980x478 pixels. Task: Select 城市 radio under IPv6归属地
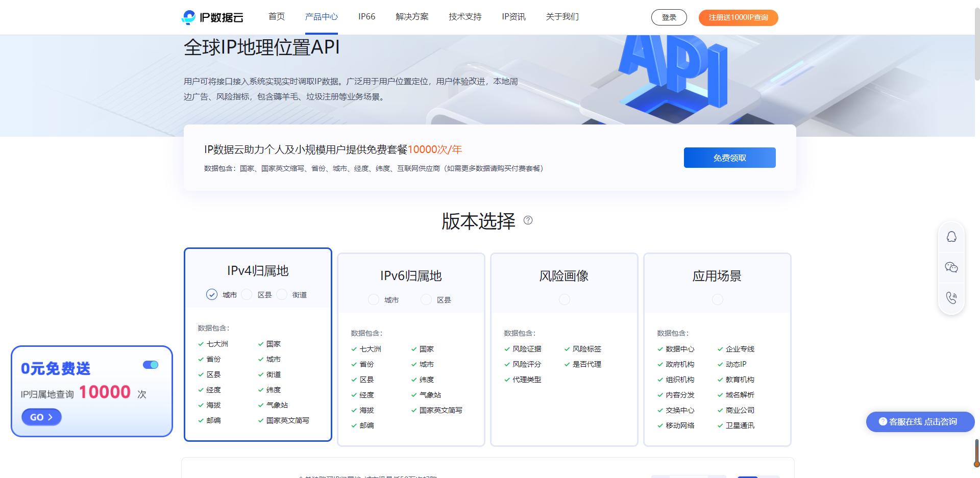(373, 300)
